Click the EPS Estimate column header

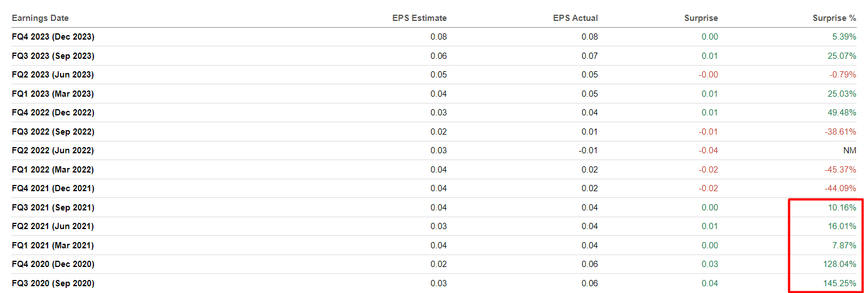(419, 18)
